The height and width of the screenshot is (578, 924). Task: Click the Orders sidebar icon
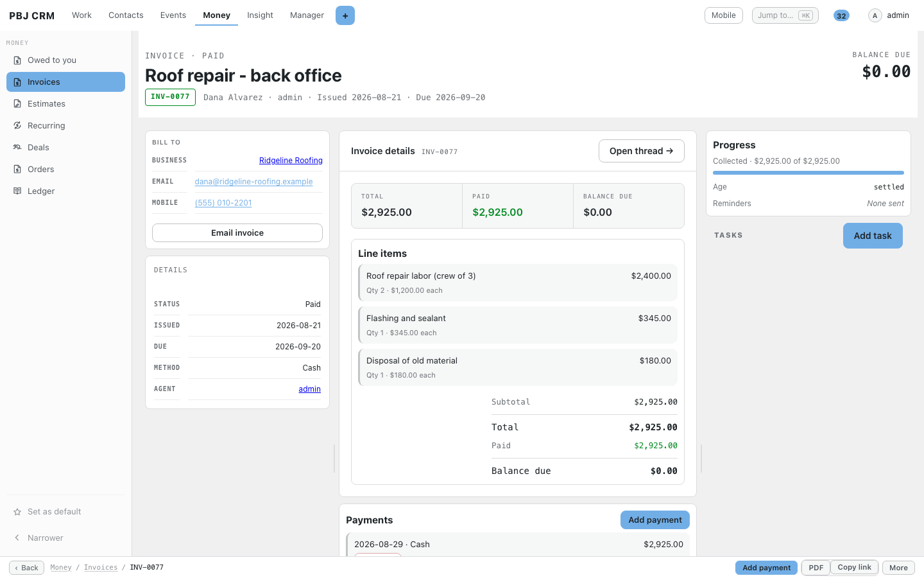[x=17, y=170]
